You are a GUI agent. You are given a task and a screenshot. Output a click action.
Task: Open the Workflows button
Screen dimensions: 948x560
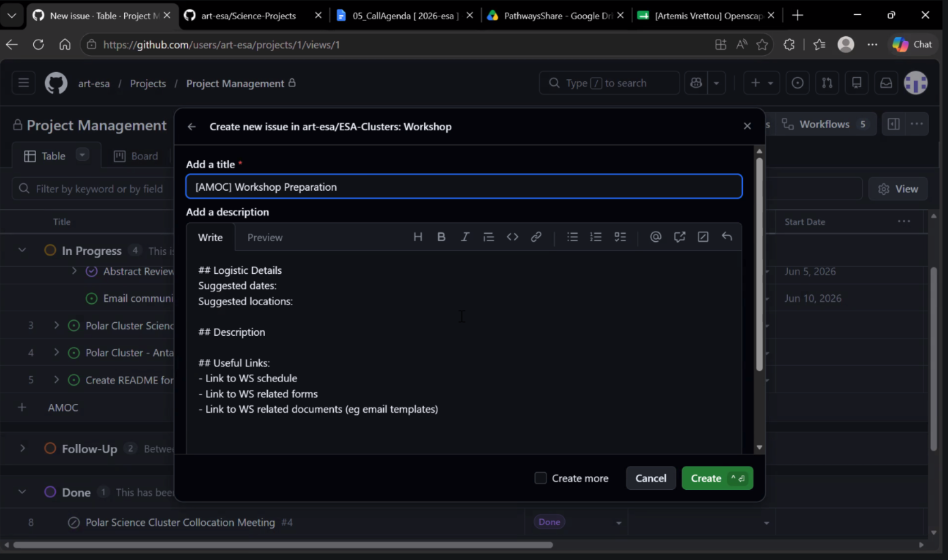pyautogui.click(x=825, y=124)
